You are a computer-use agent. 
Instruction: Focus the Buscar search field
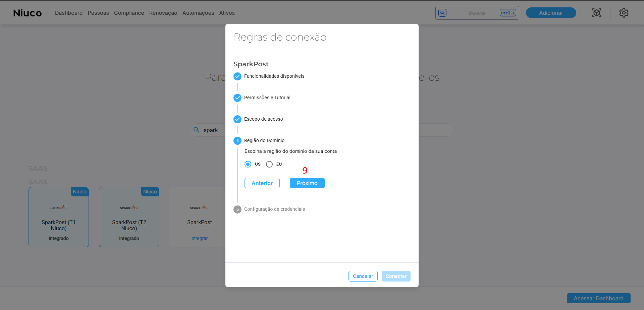[x=477, y=13]
